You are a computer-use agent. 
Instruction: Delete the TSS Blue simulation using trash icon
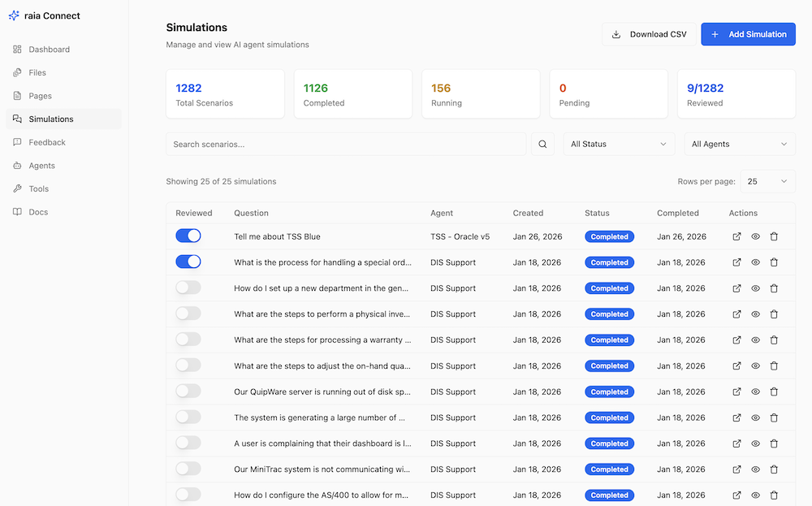pyautogui.click(x=774, y=236)
